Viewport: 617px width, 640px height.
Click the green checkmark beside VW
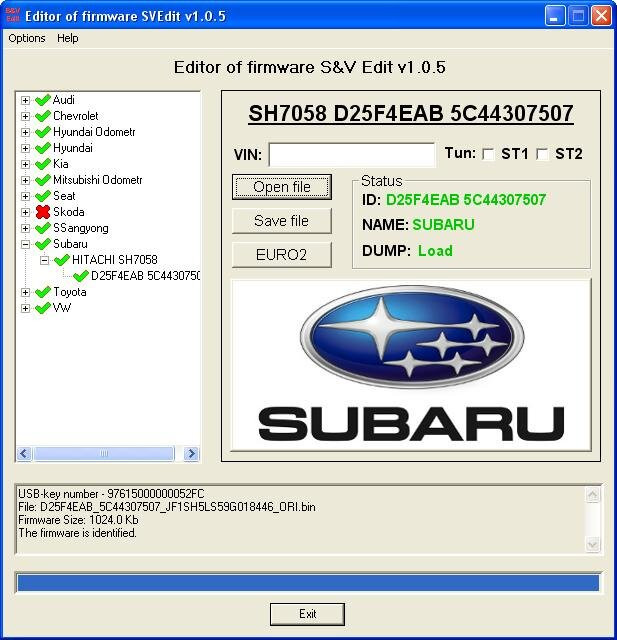43,308
